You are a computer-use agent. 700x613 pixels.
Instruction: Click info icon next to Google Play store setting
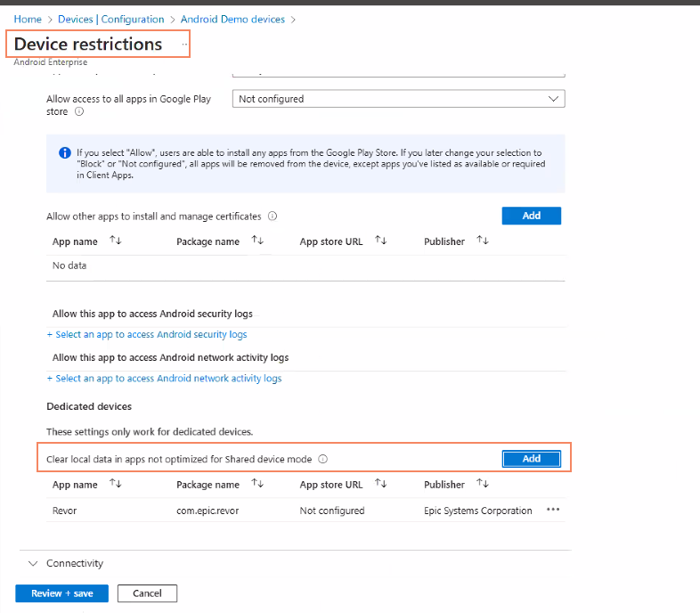79,112
